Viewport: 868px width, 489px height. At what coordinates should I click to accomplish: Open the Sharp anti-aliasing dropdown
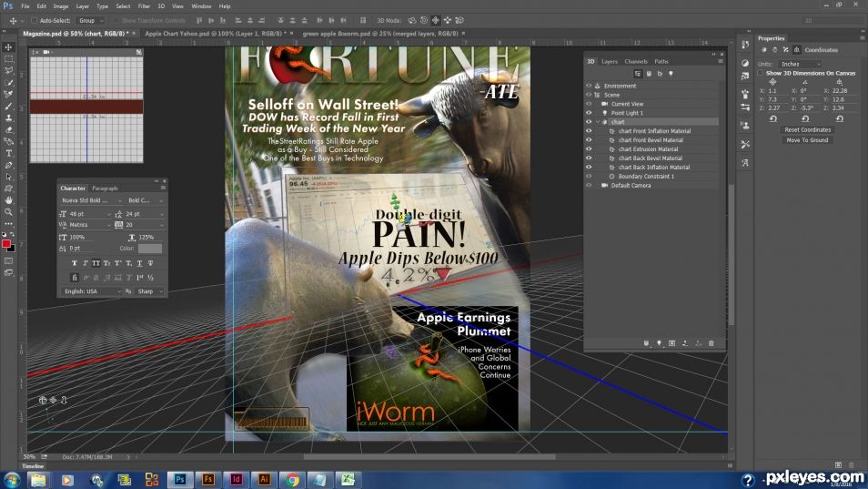point(149,291)
